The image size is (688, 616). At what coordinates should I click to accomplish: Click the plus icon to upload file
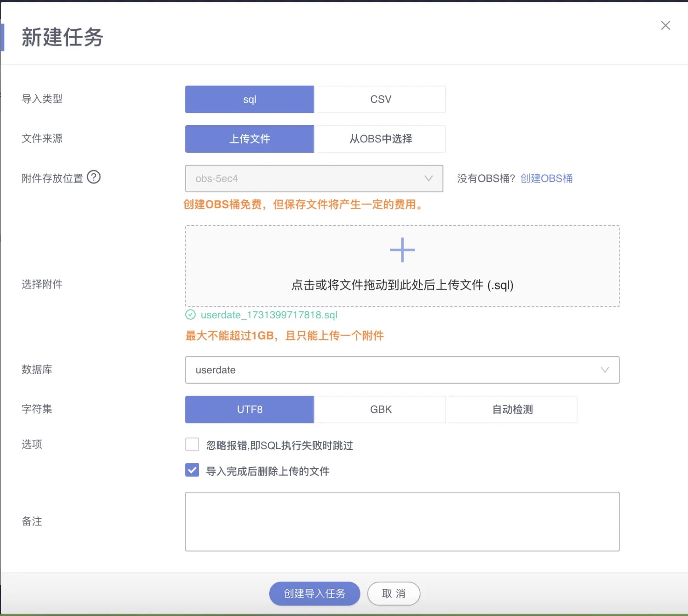pos(402,250)
